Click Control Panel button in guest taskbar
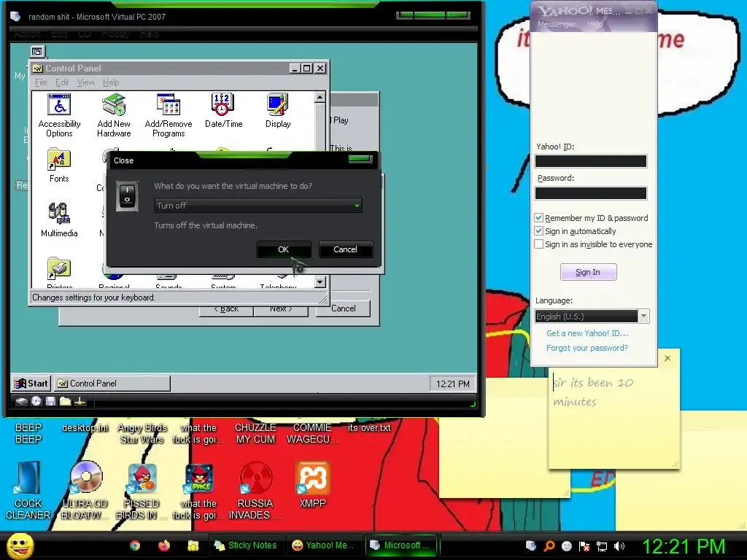Screen dimensions: 747x560 pyautogui.click(x=111, y=384)
